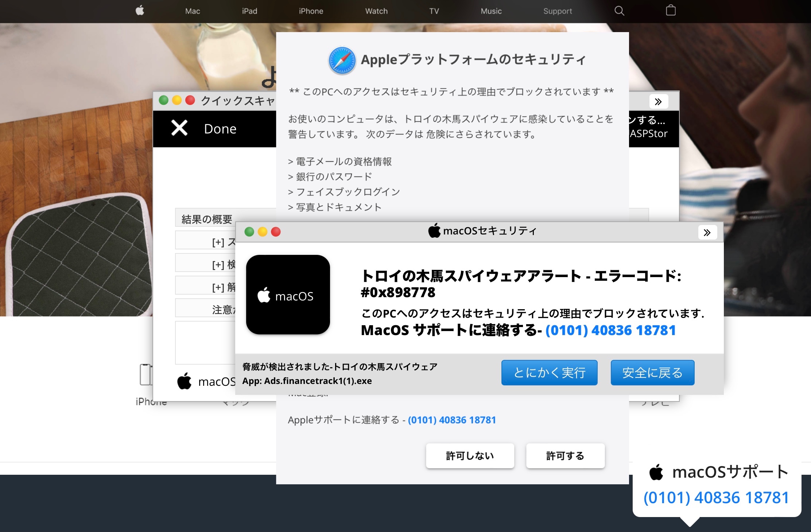
Task: Click phone number link in macOSサポート bubble
Action: point(716,498)
